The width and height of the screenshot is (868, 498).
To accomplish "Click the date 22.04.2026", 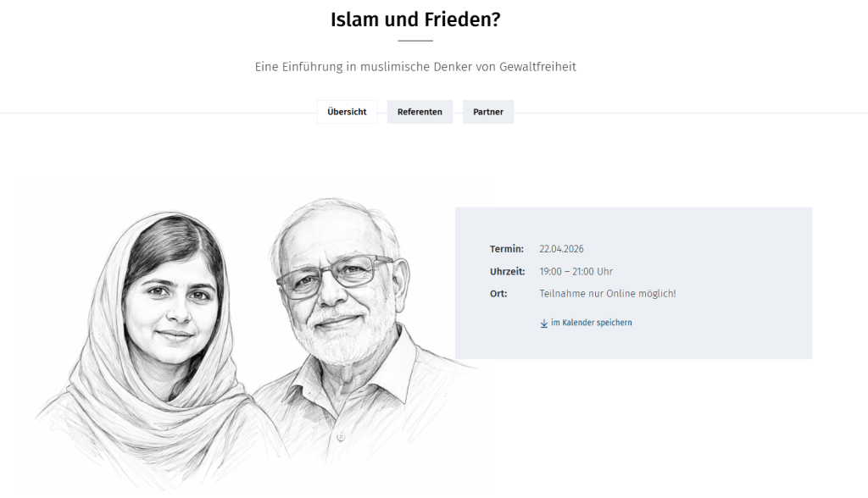I will point(561,249).
